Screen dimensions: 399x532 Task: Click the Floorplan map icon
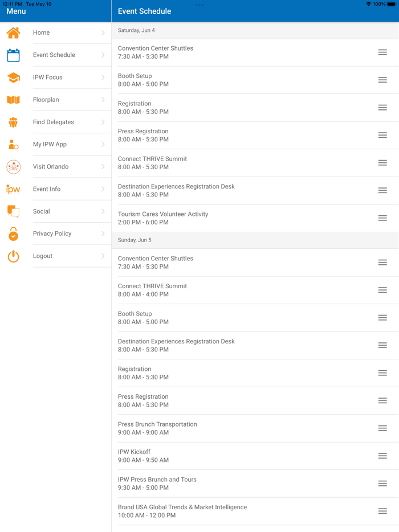(x=13, y=100)
